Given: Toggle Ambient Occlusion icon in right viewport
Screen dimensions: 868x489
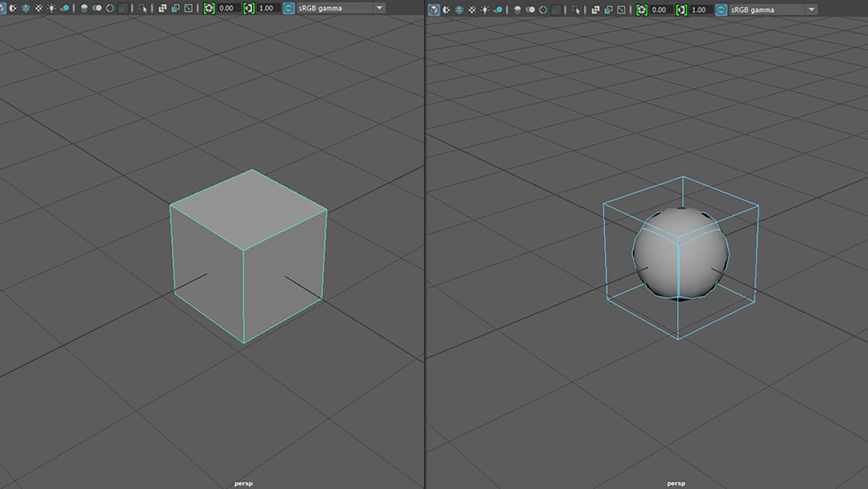Looking at the screenshot, I should click(x=517, y=10).
